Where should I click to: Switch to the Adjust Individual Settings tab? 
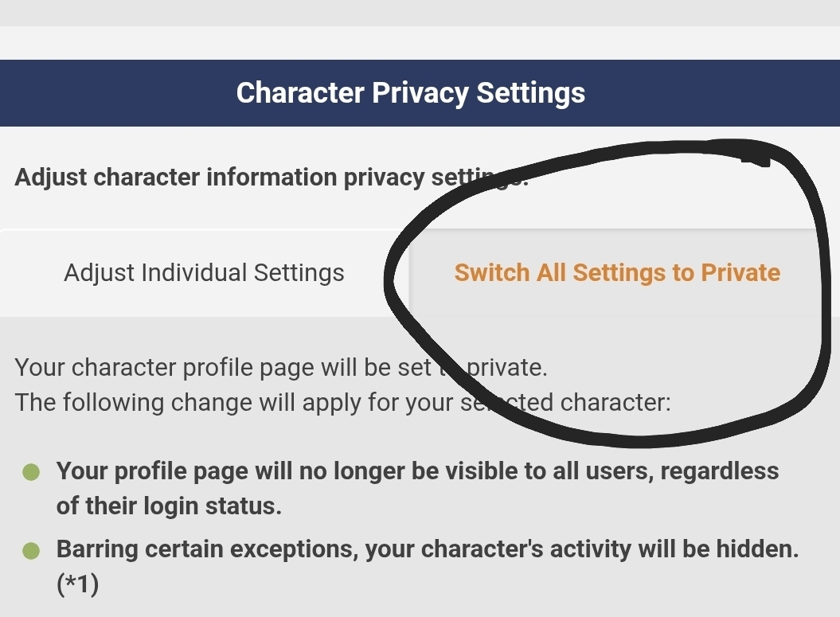204,273
